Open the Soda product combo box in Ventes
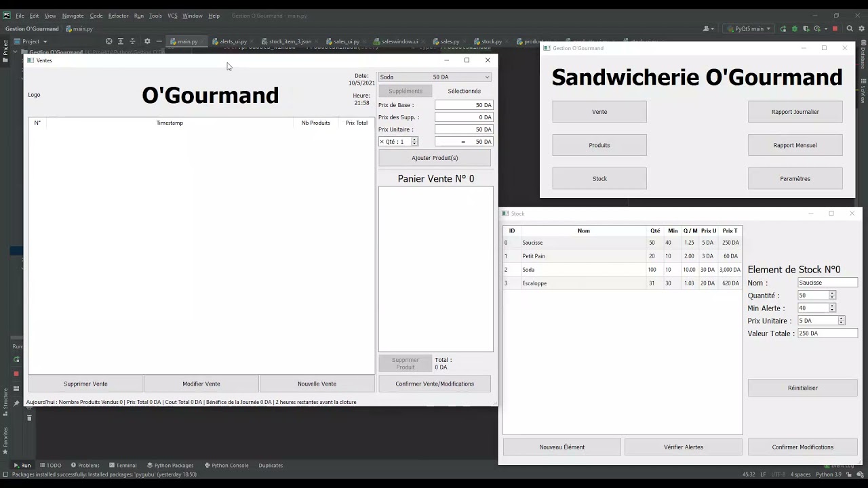Viewport: 868px width, 488px height. (x=435, y=77)
